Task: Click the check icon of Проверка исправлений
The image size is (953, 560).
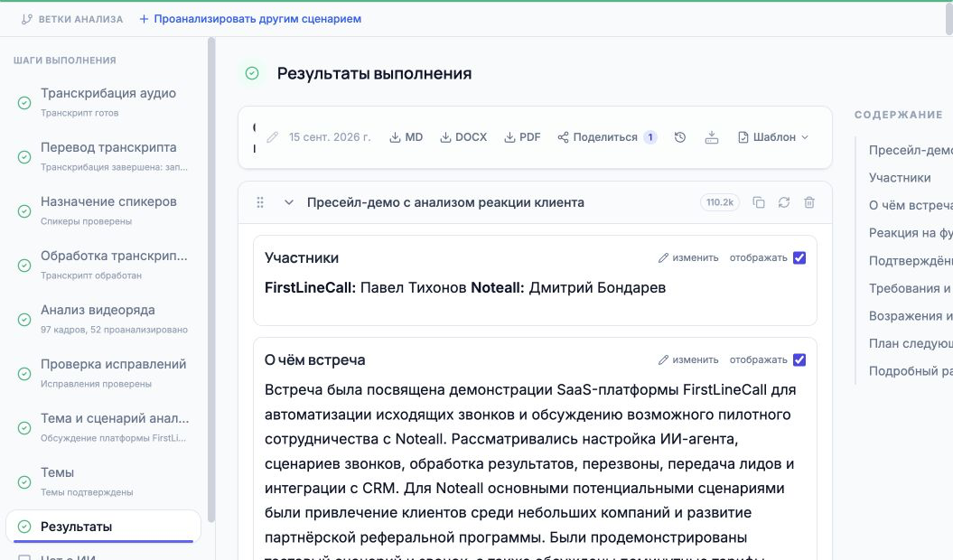Action: click(x=24, y=373)
